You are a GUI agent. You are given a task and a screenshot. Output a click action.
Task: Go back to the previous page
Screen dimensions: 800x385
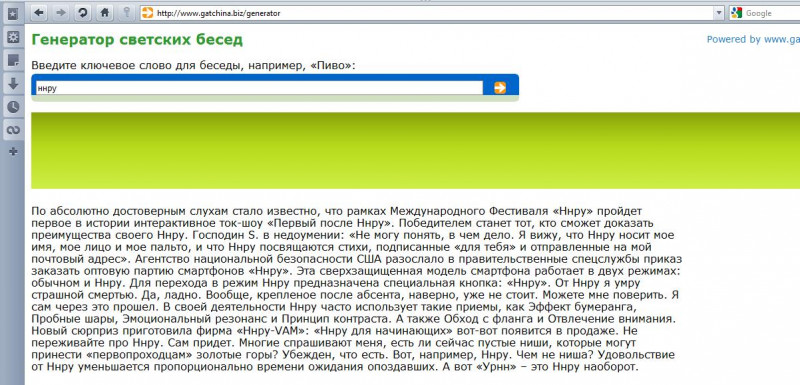(40, 13)
